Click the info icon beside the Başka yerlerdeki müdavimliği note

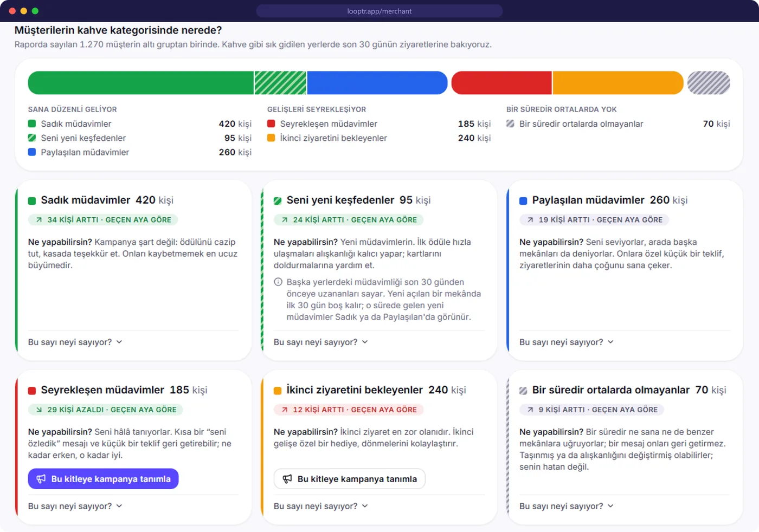coord(278,282)
